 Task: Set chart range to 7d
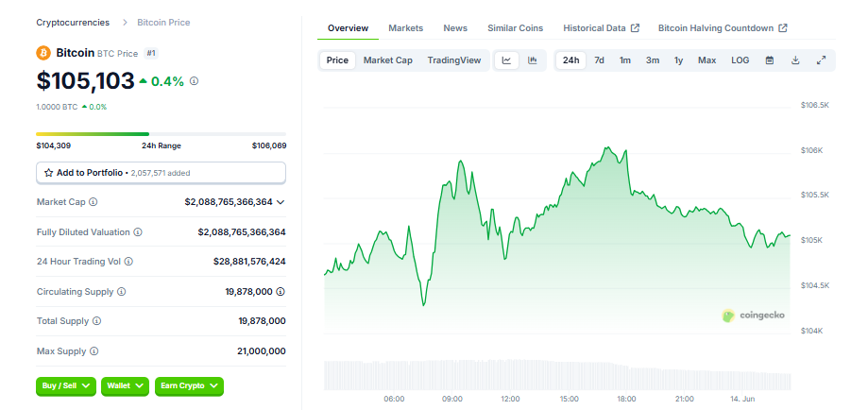(599, 60)
